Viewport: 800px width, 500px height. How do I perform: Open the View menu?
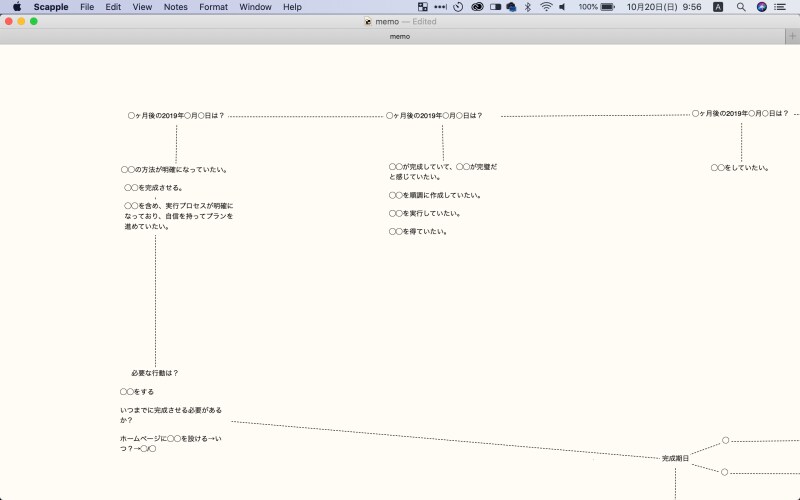click(142, 7)
